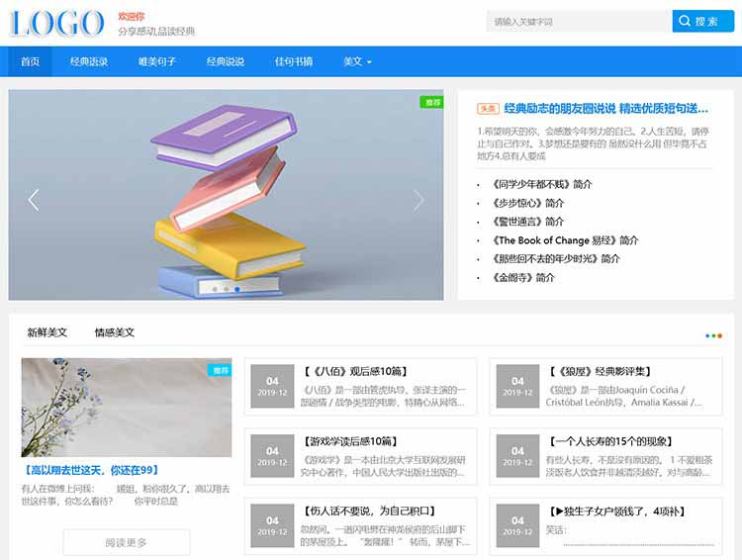
Task: Click the orange 头条 headline tag
Action: point(488,109)
